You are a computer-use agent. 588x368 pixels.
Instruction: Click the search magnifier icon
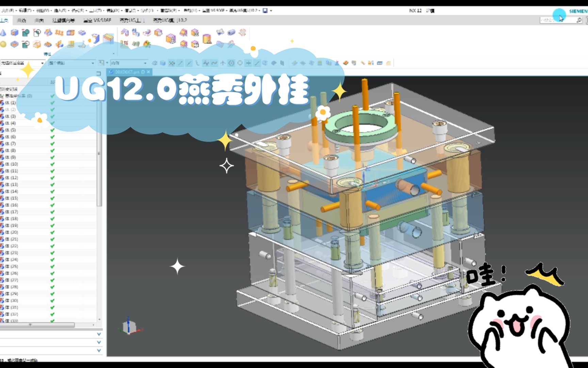point(579,20)
